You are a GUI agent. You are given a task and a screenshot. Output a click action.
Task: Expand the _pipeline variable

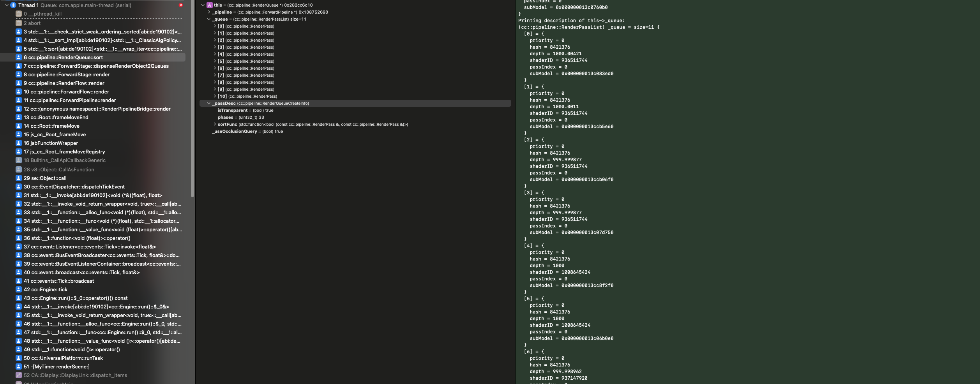[209, 12]
